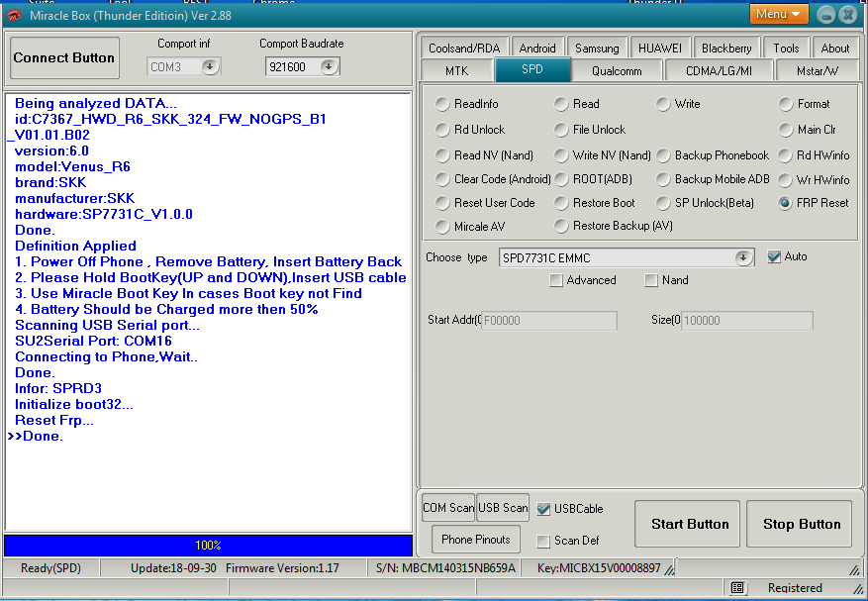This screenshot has width=868, height=601.
Task: Click the Miracle Box app logo icon
Action: pos(13,16)
